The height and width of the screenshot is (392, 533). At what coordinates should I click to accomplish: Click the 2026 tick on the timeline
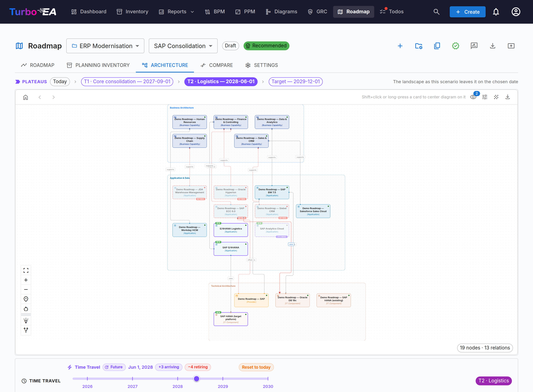coord(87,379)
